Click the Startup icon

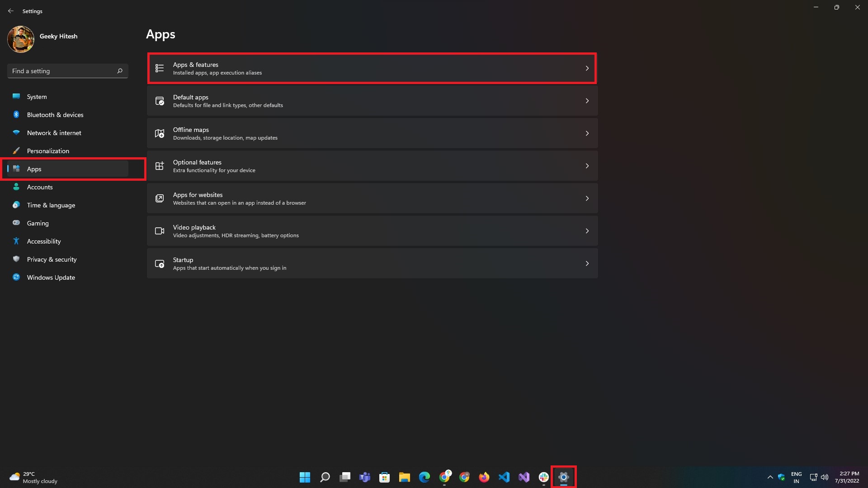tap(160, 263)
